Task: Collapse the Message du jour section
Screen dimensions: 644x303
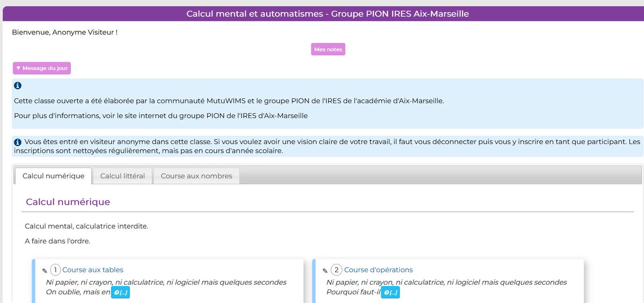Action: (x=42, y=68)
